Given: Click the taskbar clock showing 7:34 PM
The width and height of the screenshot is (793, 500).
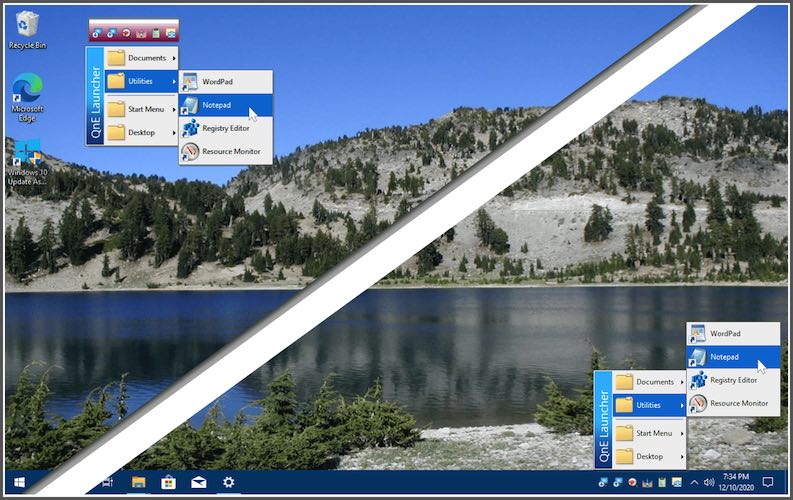Looking at the screenshot, I should coord(735,483).
